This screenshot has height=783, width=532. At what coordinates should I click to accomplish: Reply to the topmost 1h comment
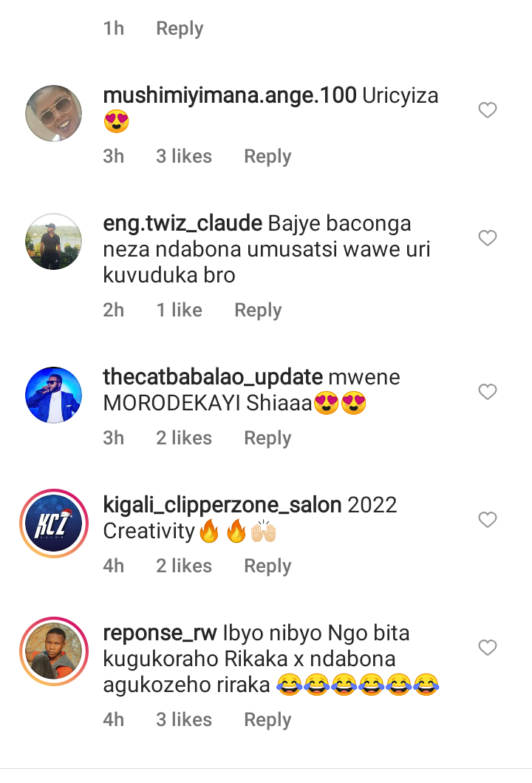(180, 29)
